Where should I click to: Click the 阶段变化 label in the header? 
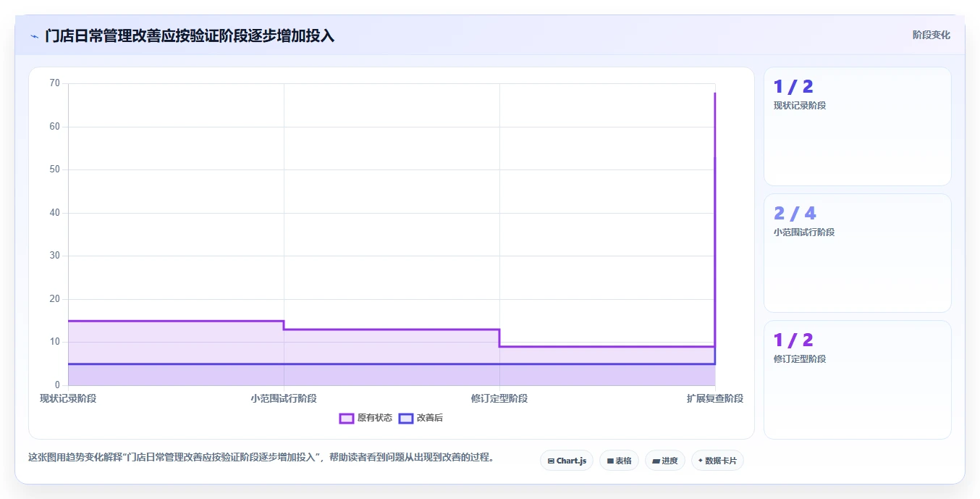[x=931, y=35]
